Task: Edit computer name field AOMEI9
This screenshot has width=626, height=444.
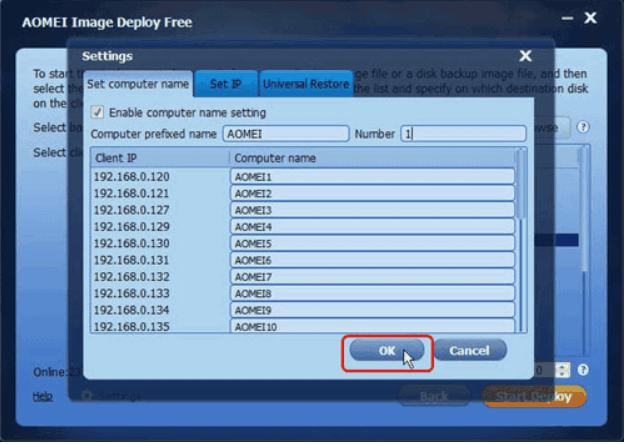Action: pyautogui.click(x=372, y=310)
